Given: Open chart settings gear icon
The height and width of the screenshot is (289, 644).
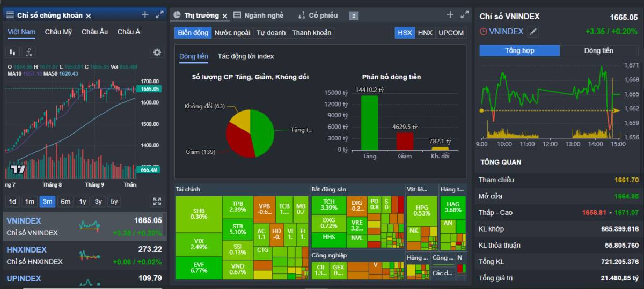Looking at the screenshot, I should point(157,53).
